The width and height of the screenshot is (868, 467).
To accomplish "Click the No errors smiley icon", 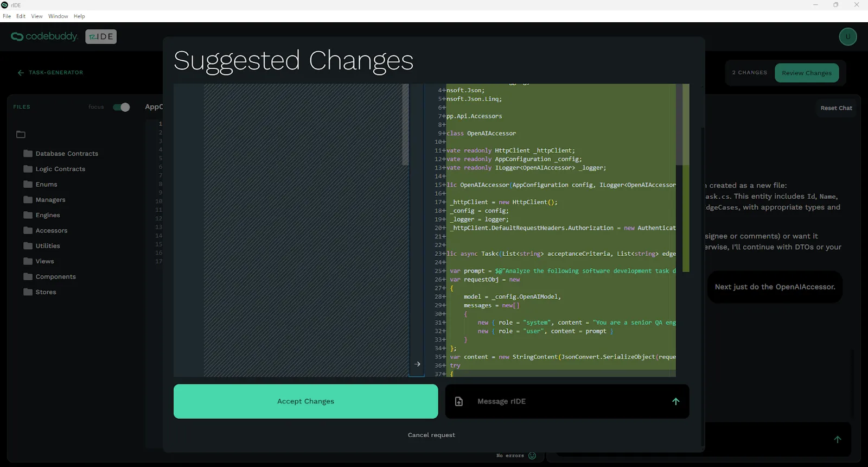I will [x=532, y=456].
